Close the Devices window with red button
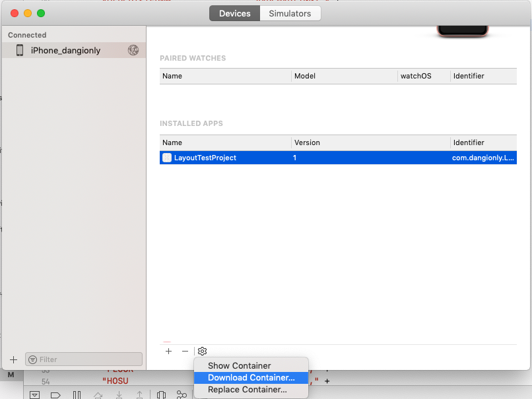This screenshot has height=399, width=532. tap(15, 13)
